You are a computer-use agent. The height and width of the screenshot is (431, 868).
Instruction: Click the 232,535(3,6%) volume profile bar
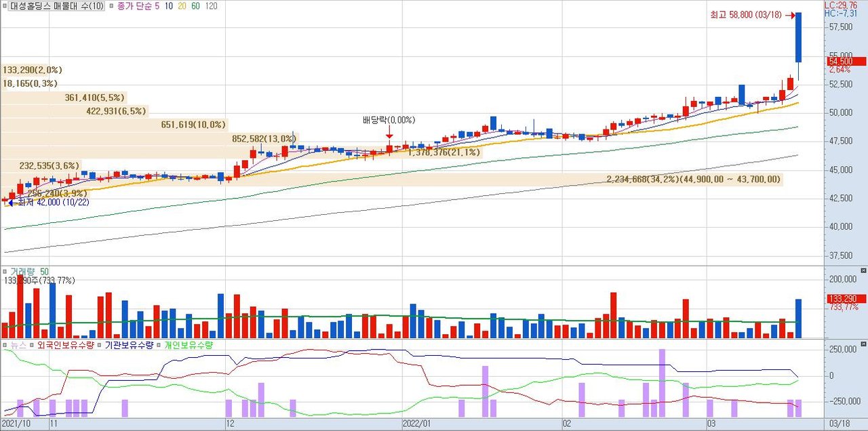tap(41, 165)
